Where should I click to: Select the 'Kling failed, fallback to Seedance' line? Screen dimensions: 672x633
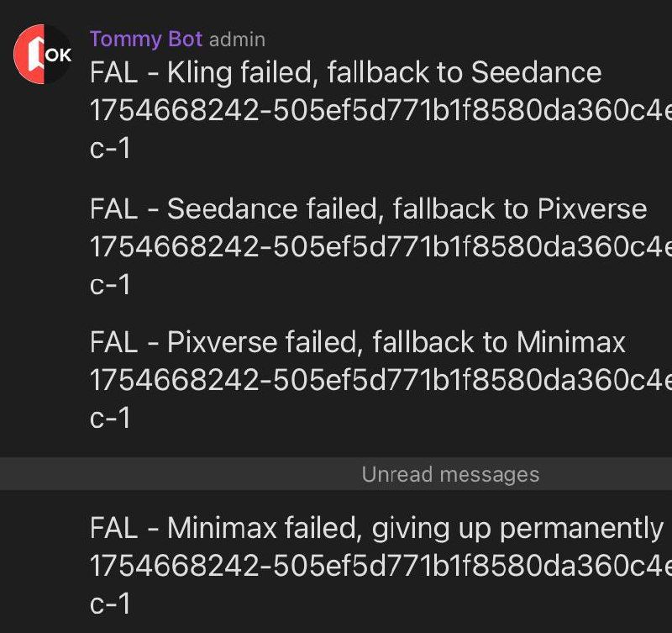[x=345, y=73]
